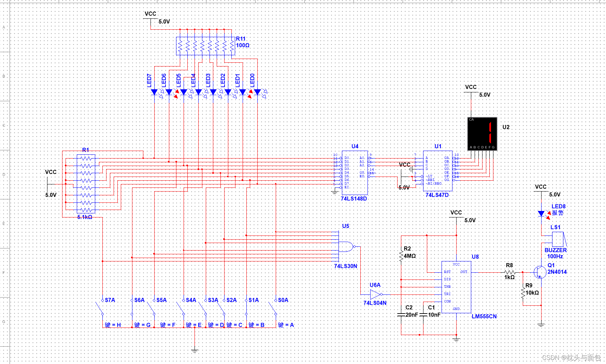Click the '键 = H' key label
606x364 pixels.
113,325
